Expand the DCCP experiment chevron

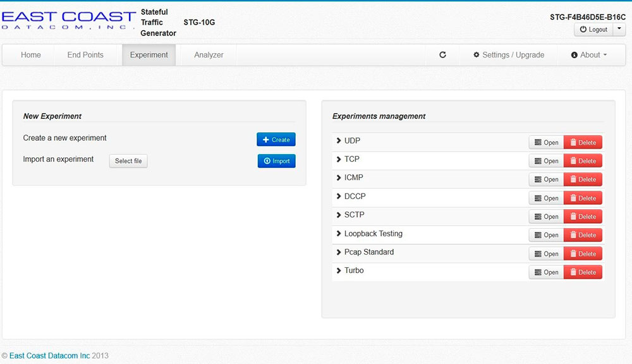coord(339,197)
